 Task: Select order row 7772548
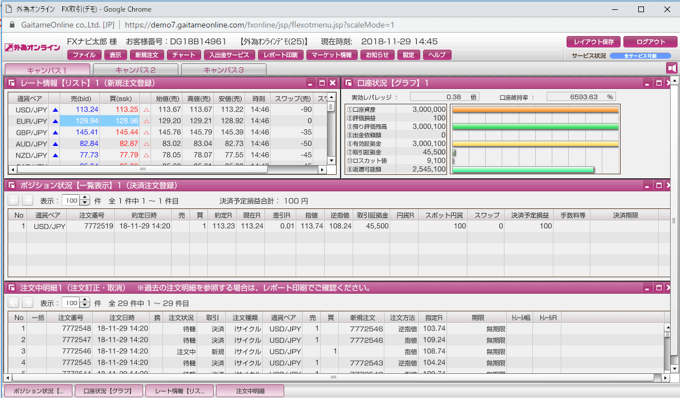(336, 329)
